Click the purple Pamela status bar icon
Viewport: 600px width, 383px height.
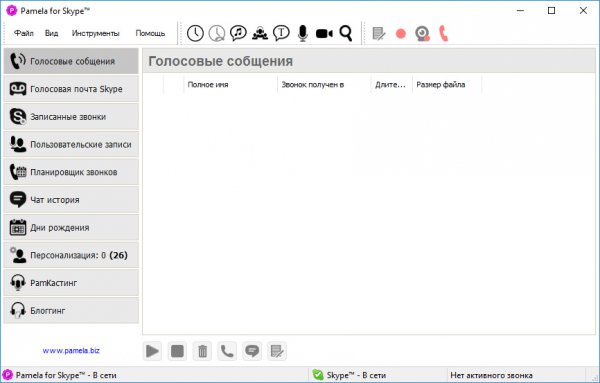click(8, 375)
